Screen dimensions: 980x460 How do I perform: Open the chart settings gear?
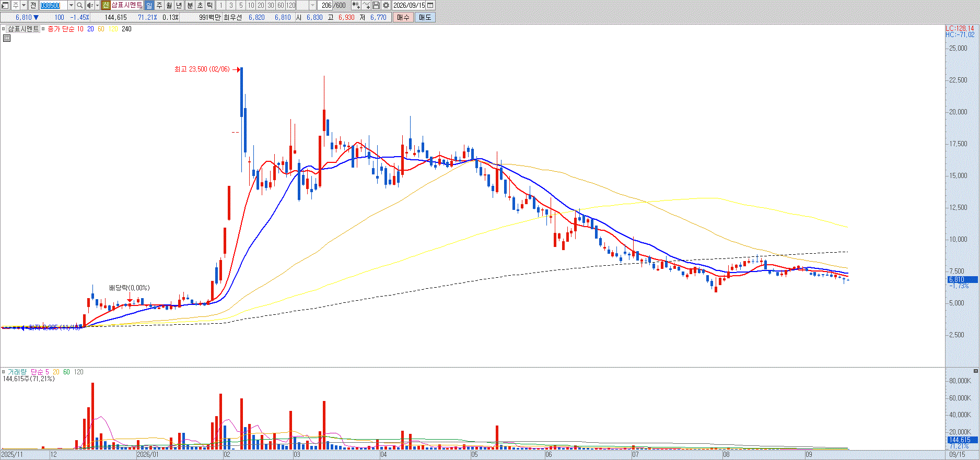386,5
